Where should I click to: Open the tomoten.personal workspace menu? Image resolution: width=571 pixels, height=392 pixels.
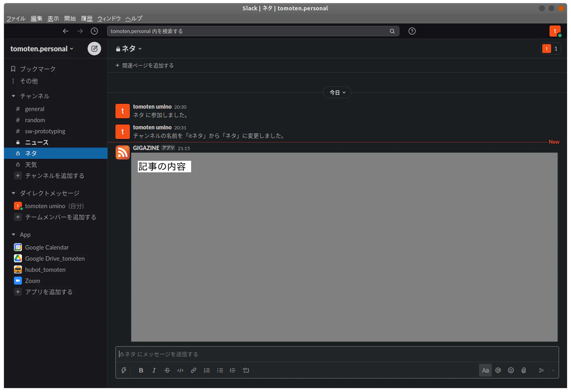coord(42,49)
